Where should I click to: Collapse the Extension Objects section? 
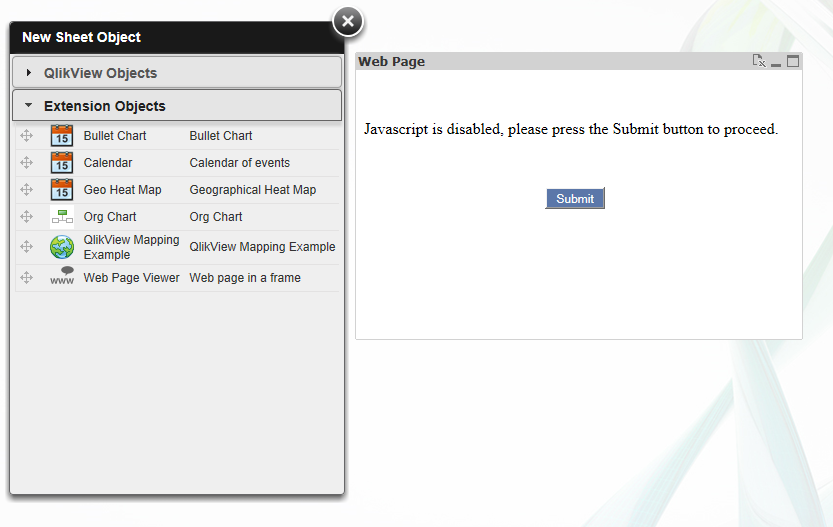click(177, 106)
